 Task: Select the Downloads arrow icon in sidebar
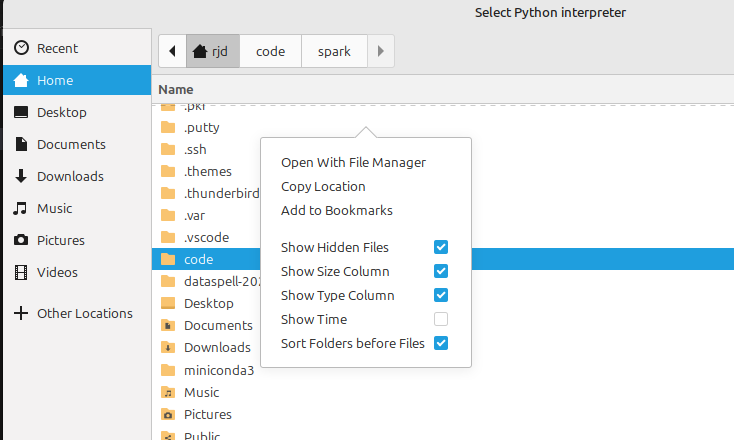21,176
